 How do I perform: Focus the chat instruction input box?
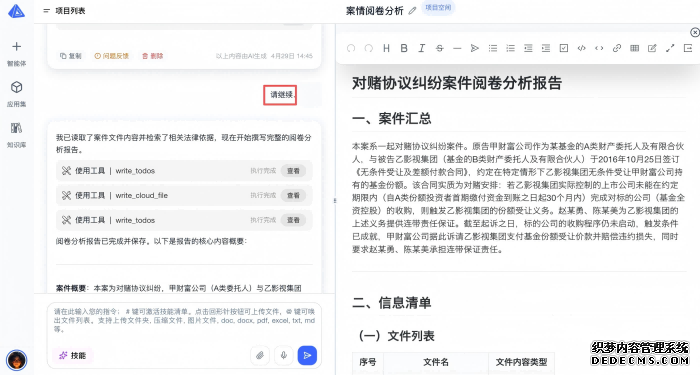(x=184, y=320)
